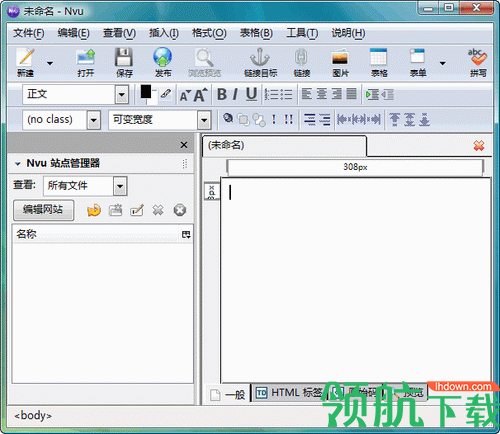Toggle bulleted list
The image size is (500, 434).
click(286, 95)
